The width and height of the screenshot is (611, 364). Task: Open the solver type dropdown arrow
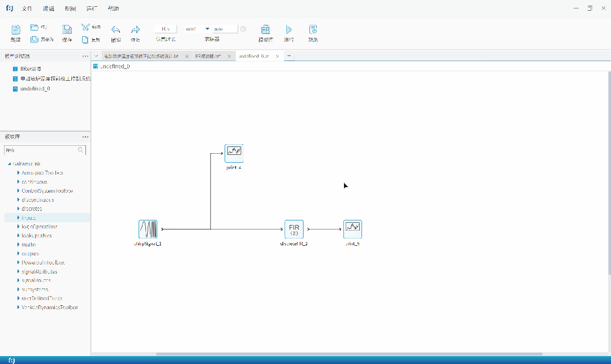point(207,29)
